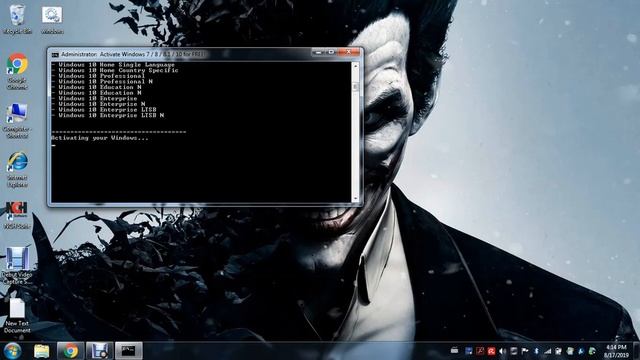Click the bright red tray icon
This screenshot has width=640, height=360.
[x=491, y=351]
